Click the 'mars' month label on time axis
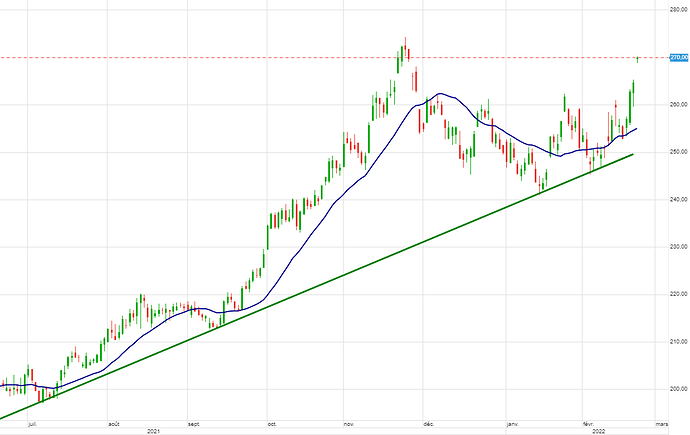690x435 pixels. tap(662, 423)
